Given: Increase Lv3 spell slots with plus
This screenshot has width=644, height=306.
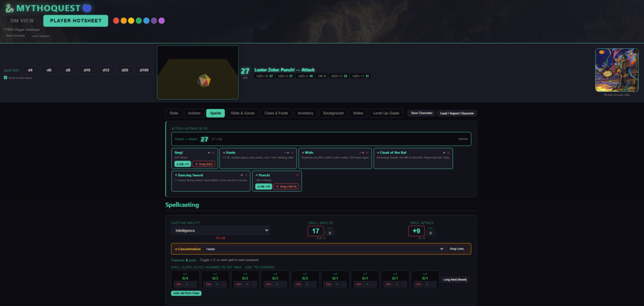Looking at the screenshot, I should [x=247, y=284].
